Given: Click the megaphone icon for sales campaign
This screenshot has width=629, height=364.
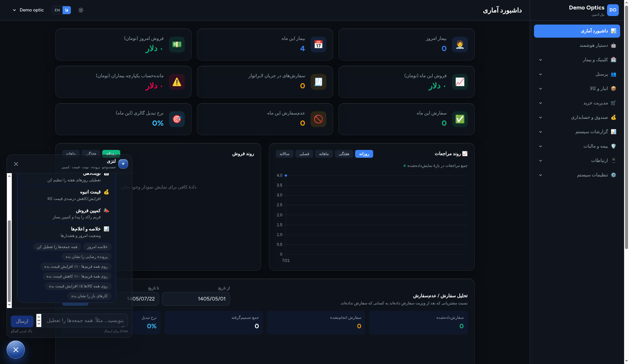Looking at the screenshot, I should (x=106, y=210).
